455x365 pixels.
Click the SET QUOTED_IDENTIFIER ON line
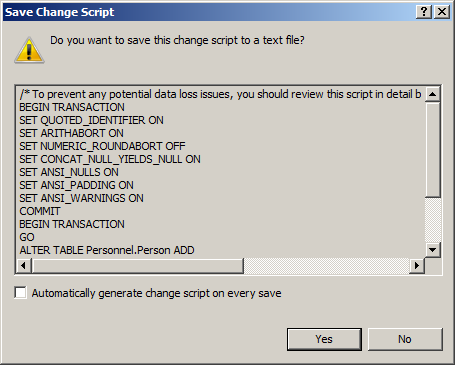[x=91, y=120]
